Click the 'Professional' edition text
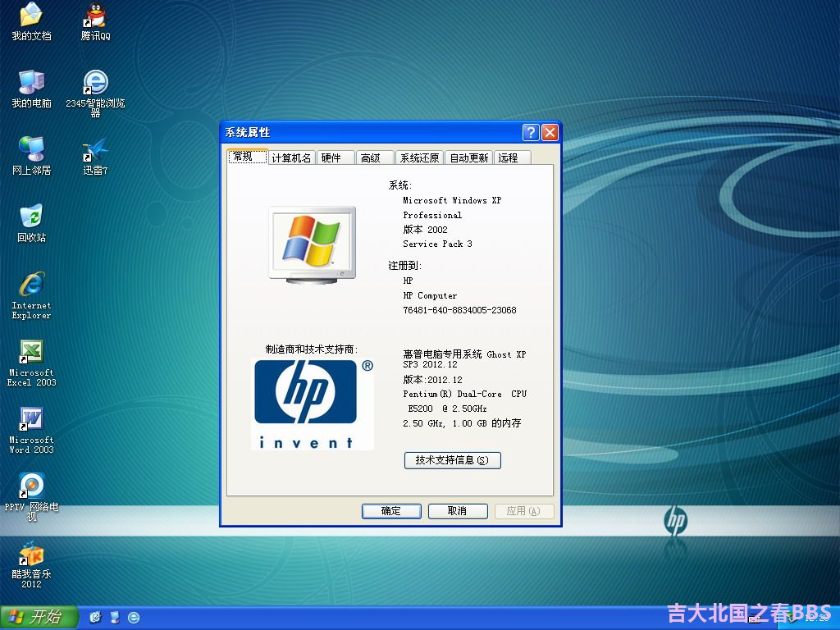Screen dimensions: 840x630 (432, 216)
